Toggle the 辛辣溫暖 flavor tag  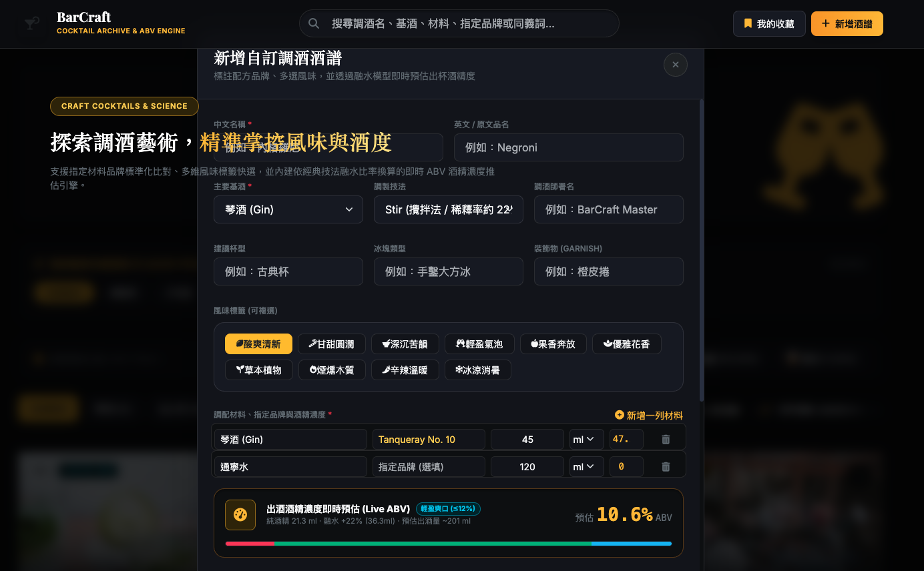pos(405,370)
